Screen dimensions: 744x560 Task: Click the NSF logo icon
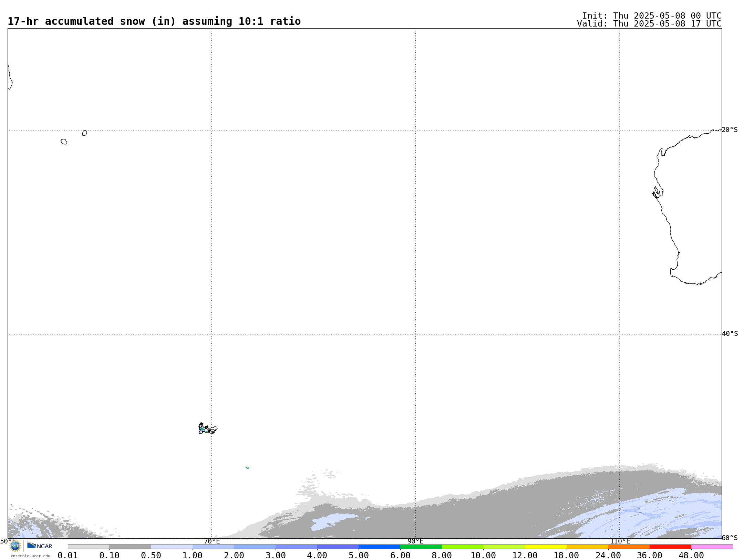pos(15,546)
